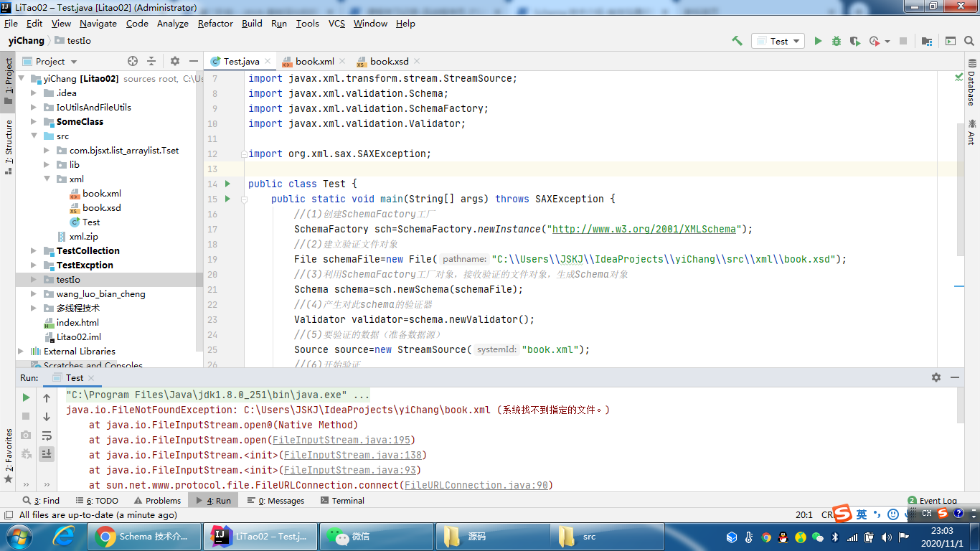
Task: Build project with hammer icon
Action: point(737,41)
